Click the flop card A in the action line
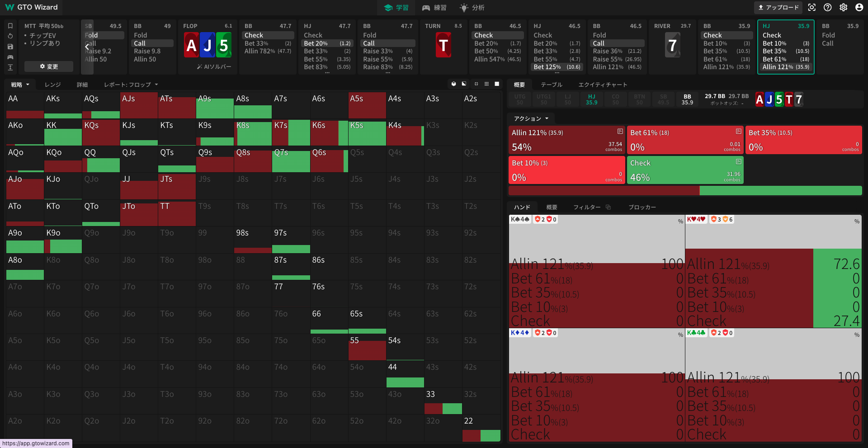868x448 pixels. 191,46
